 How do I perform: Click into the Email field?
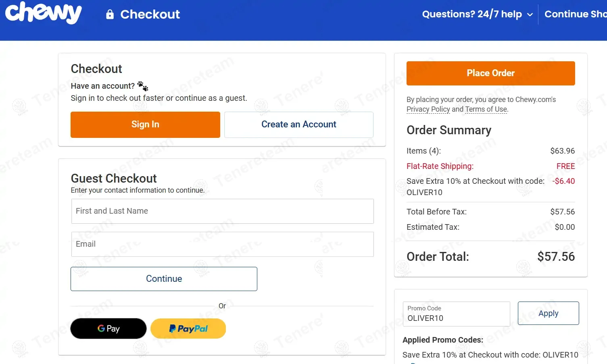pos(222,244)
